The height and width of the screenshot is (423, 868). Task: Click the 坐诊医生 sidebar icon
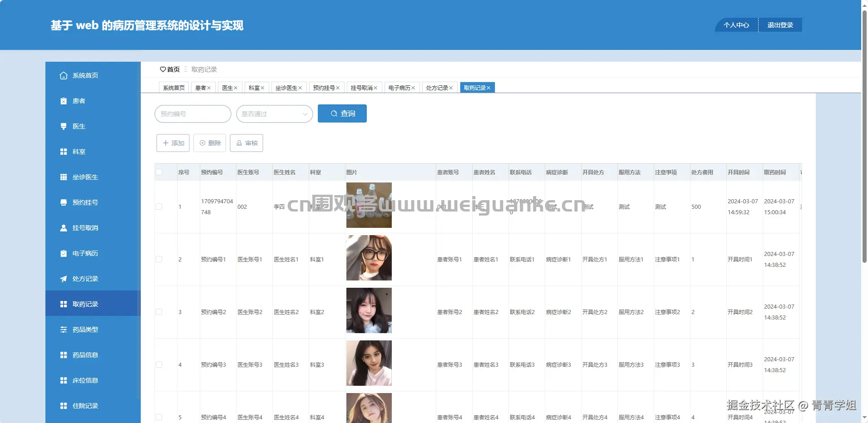tap(64, 177)
